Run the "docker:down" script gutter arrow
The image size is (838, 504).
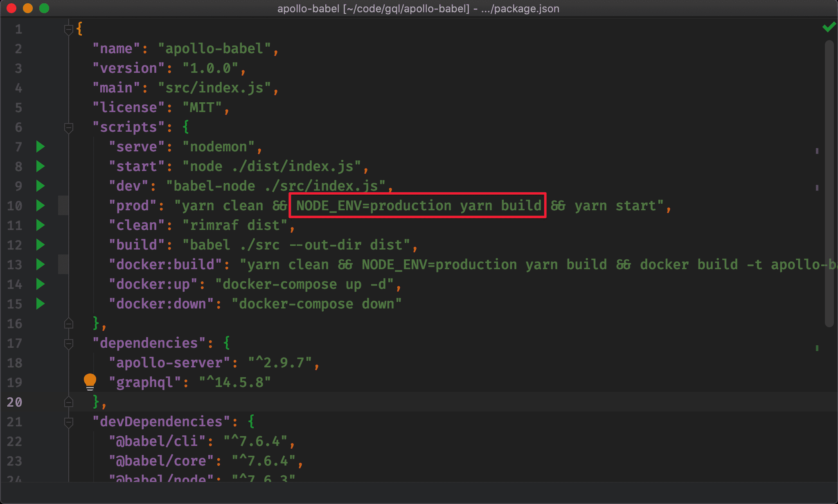(x=40, y=304)
